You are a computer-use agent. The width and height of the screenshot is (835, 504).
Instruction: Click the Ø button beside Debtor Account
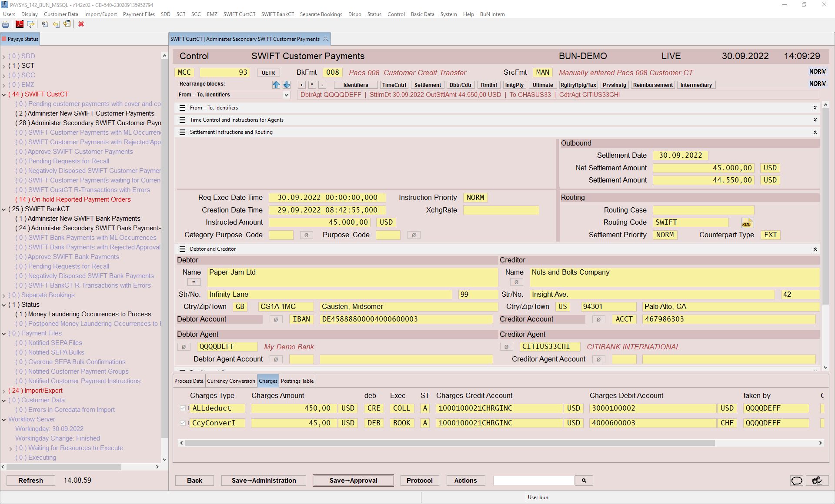pos(276,319)
